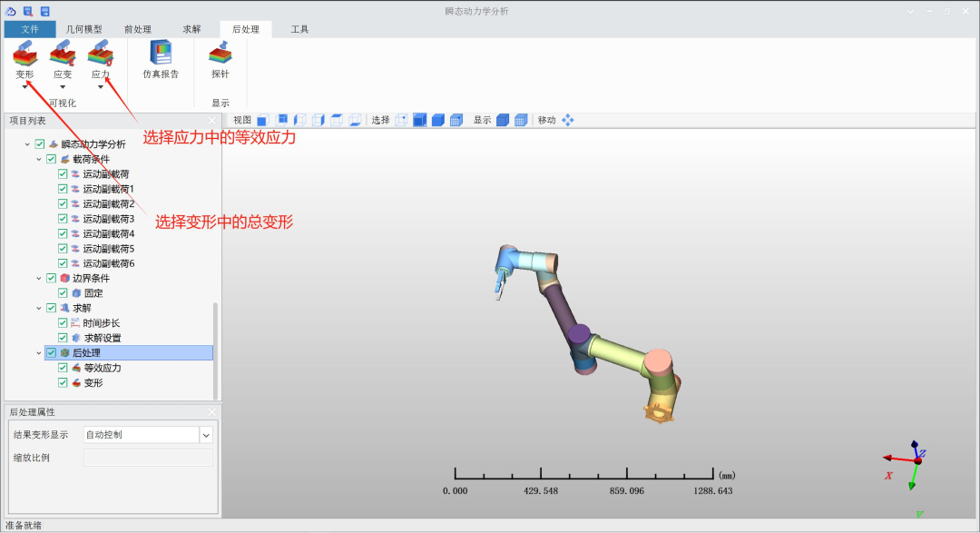
Task: Click the 时间步长 item icon
Action: (x=75, y=323)
